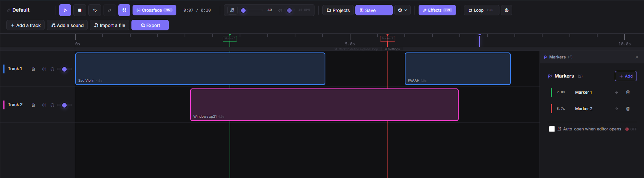Click the green Marker 1 flag on the ruler

point(230,38)
